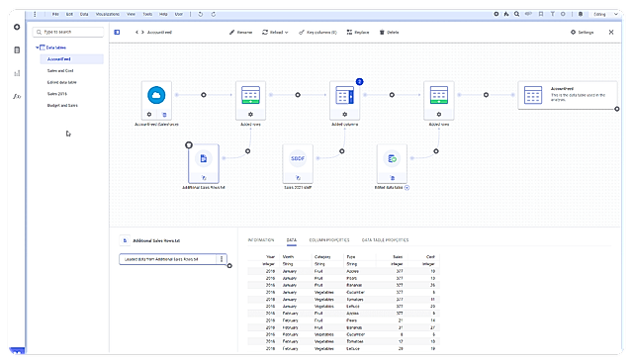Click reload icon under the SBDF node
633x364 pixels.
(298, 178)
